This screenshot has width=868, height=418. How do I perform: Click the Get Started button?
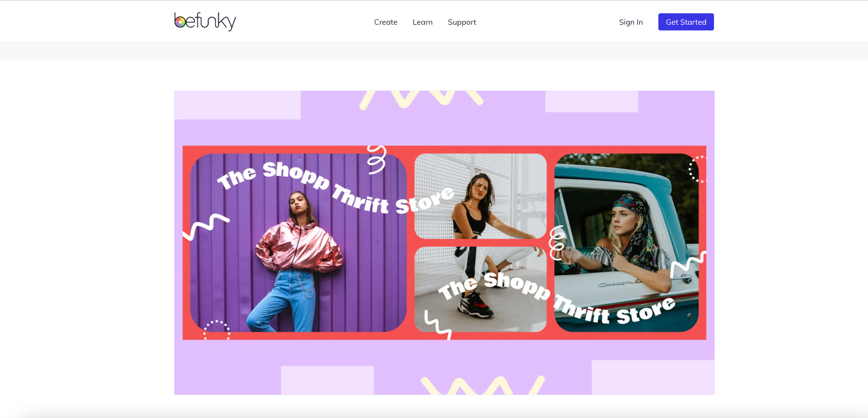[x=686, y=22]
